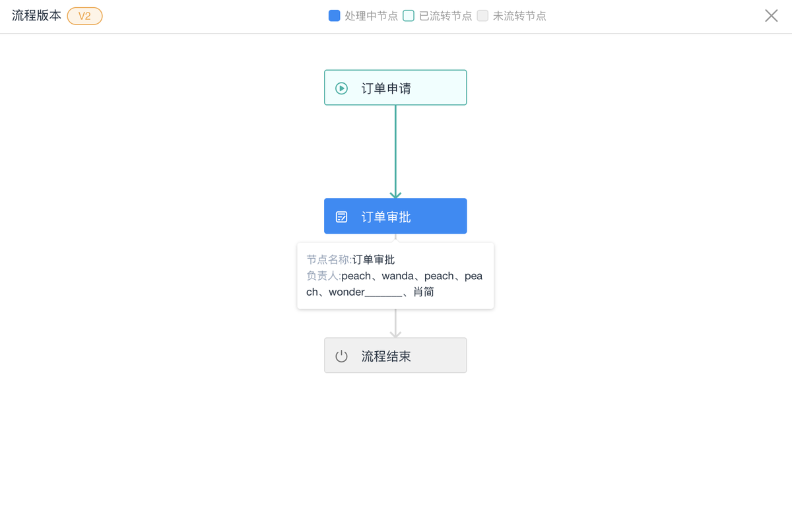Click the 处理中节点 legend label

372,16
